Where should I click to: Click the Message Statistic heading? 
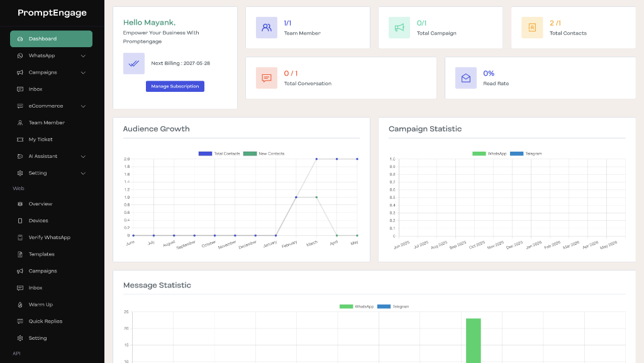[157, 286]
